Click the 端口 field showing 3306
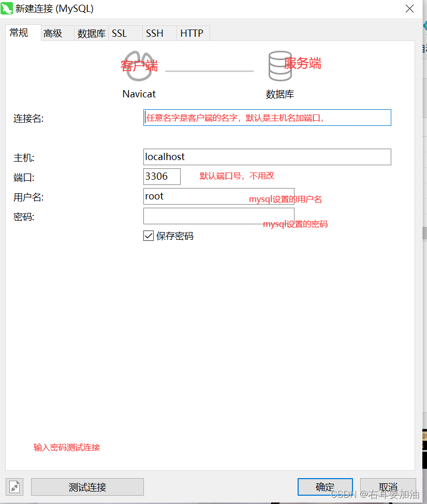 [x=162, y=177]
